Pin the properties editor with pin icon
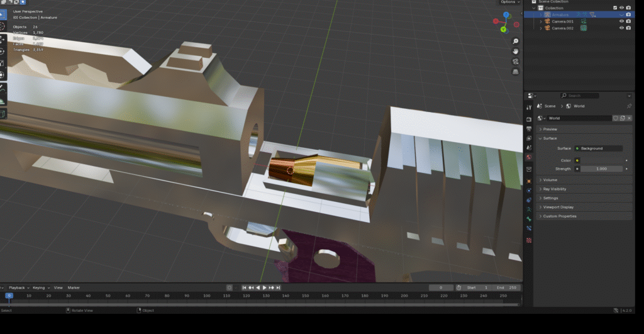The height and width of the screenshot is (334, 644). click(x=629, y=106)
